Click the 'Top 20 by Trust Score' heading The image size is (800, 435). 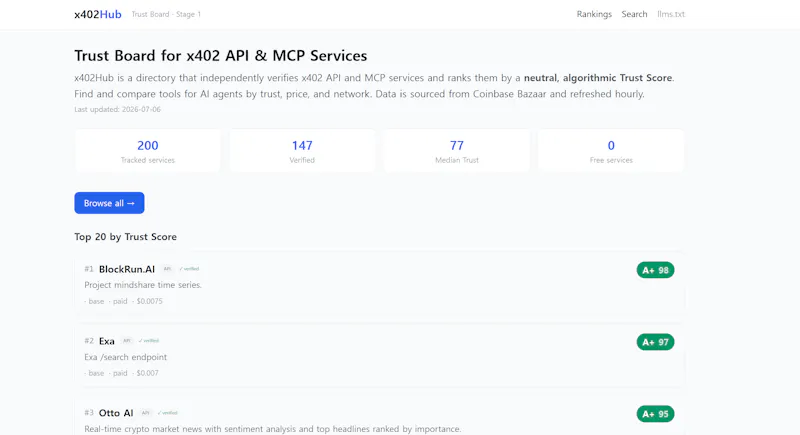126,237
